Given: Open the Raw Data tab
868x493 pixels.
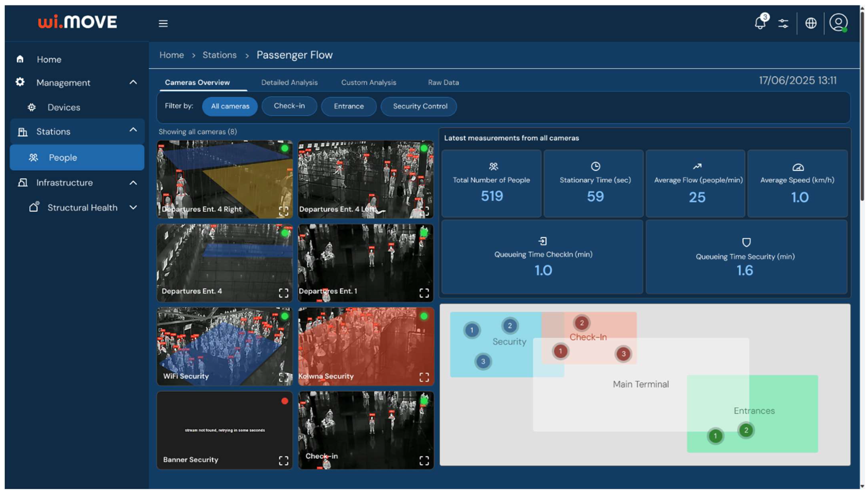Looking at the screenshot, I should 443,82.
